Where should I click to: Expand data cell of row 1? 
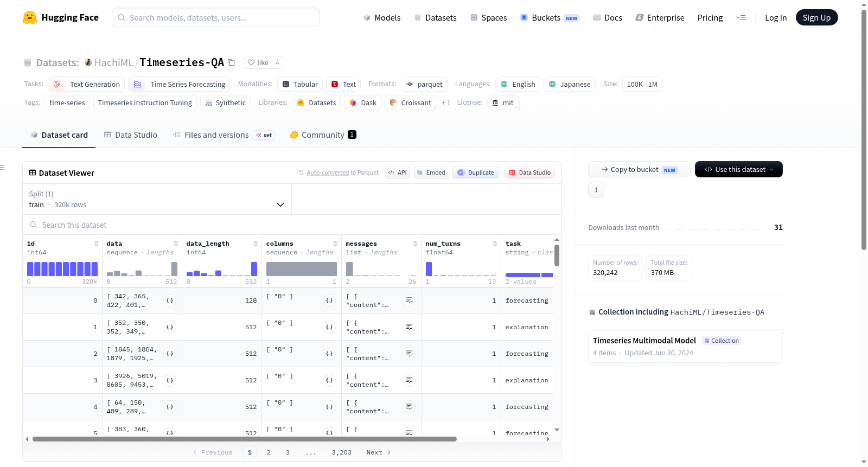(x=170, y=327)
